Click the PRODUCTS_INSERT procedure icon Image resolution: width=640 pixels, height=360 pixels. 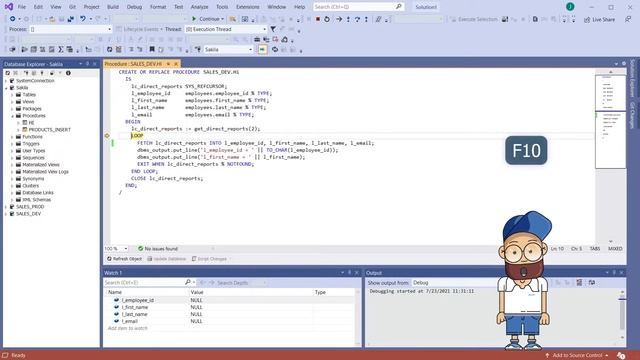pyautogui.click(x=25, y=130)
